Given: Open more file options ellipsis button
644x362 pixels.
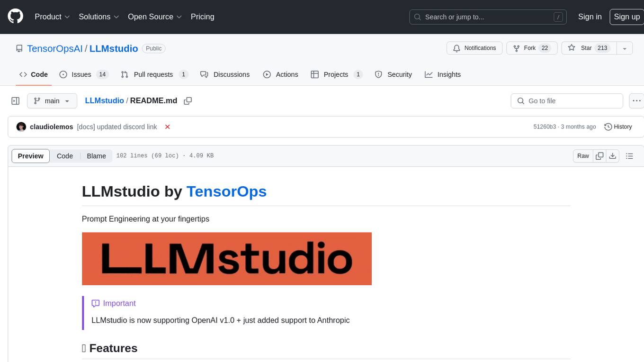Looking at the screenshot, I should pos(636,101).
